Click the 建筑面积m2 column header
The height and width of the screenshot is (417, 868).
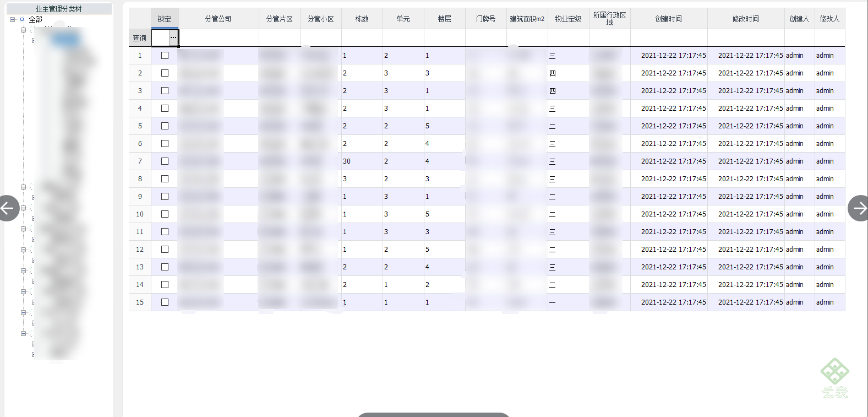[x=527, y=19]
